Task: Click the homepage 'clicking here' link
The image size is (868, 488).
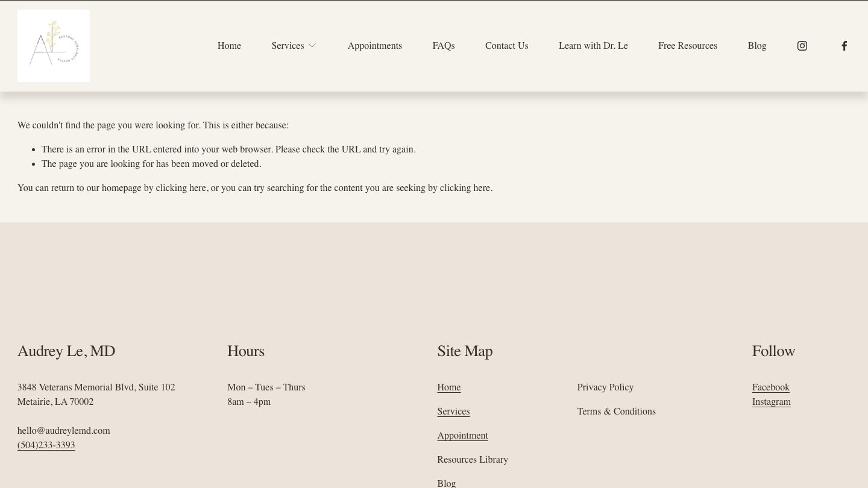Action: pos(181,188)
